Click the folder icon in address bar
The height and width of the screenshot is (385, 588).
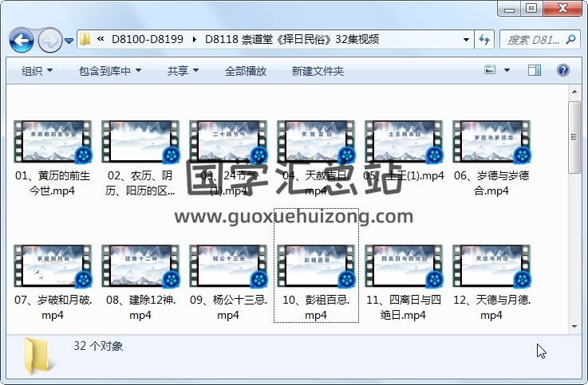[x=85, y=39]
